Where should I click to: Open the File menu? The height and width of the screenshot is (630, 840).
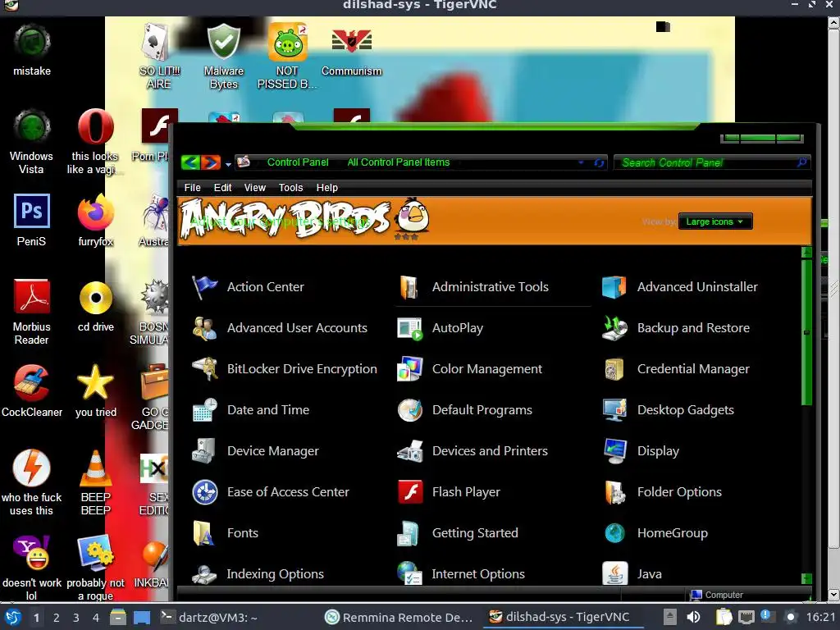(192, 188)
